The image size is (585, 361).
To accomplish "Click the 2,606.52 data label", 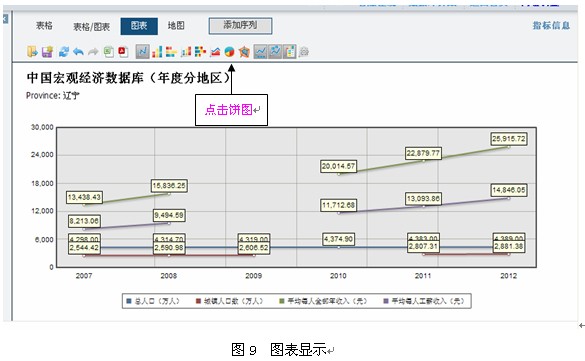I will coord(254,248).
